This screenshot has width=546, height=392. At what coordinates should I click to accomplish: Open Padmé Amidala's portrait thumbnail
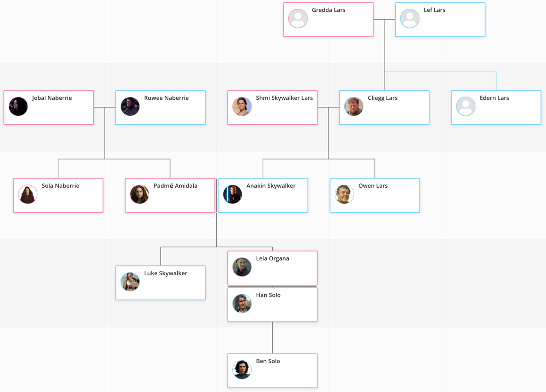(x=139, y=194)
